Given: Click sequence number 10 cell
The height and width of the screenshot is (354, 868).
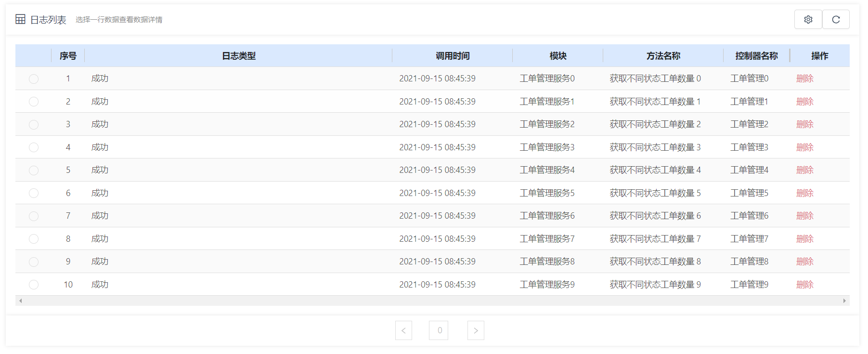Looking at the screenshot, I should [68, 285].
